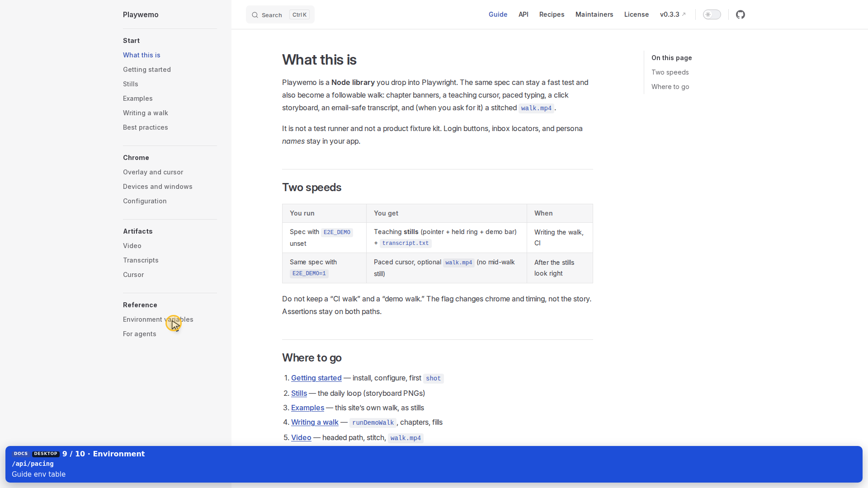Image resolution: width=868 pixels, height=488 pixels.
Task: Click the 'Two speeds' heading
Action: pyautogui.click(x=311, y=188)
